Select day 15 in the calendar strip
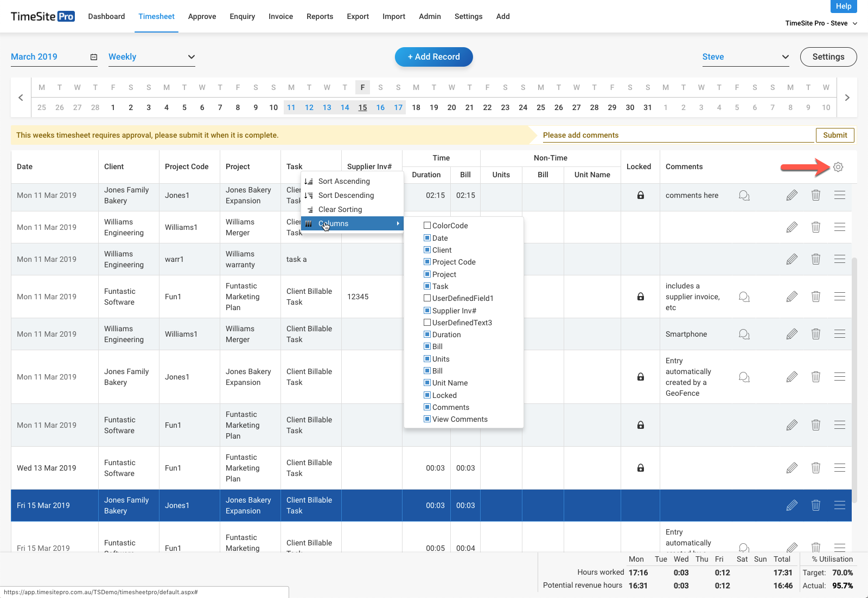 [362, 107]
